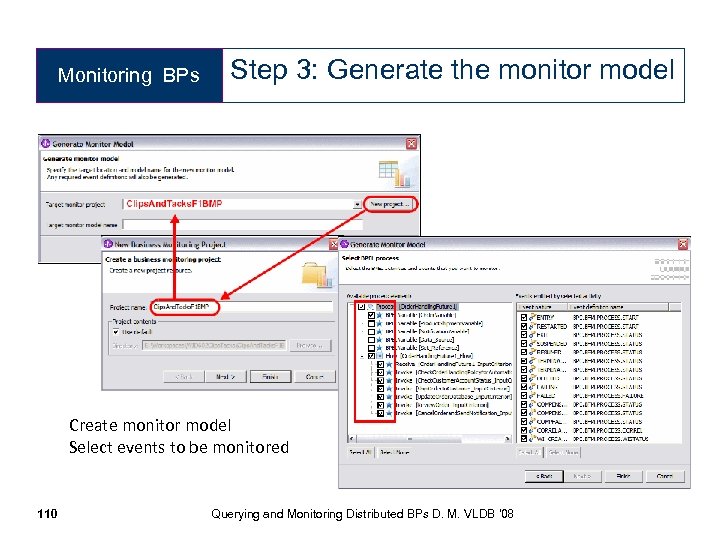Select the OrderHandlingFuture Process tree item

tap(417, 307)
